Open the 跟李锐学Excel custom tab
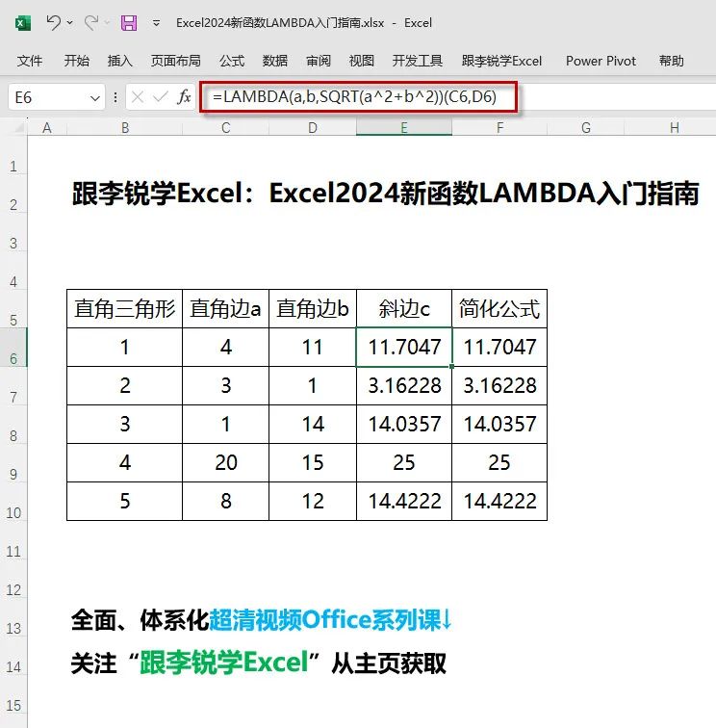 [501, 61]
